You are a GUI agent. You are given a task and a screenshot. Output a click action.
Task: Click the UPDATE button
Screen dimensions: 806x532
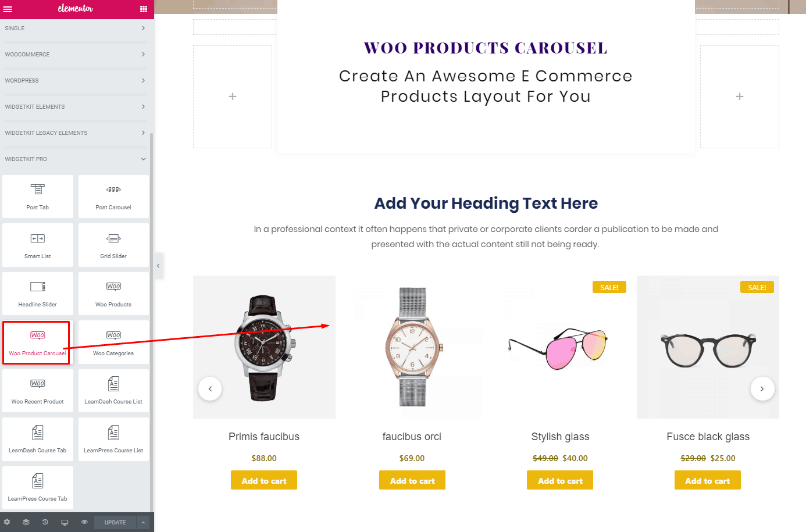(114, 522)
